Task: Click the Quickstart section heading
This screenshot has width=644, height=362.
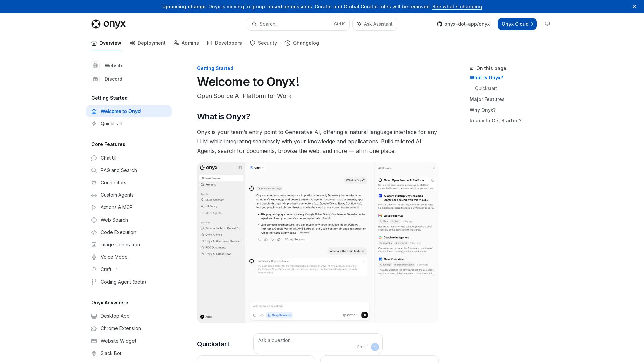Action: point(213,344)
